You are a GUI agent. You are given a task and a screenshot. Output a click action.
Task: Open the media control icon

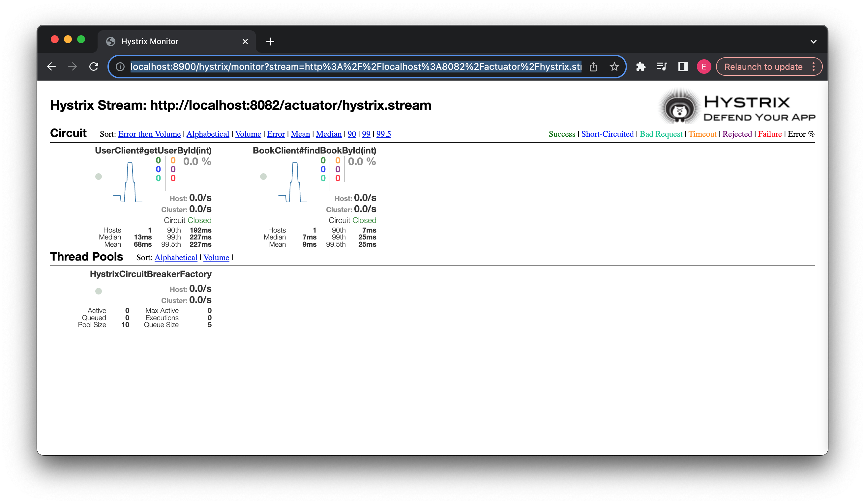[662, 67]
